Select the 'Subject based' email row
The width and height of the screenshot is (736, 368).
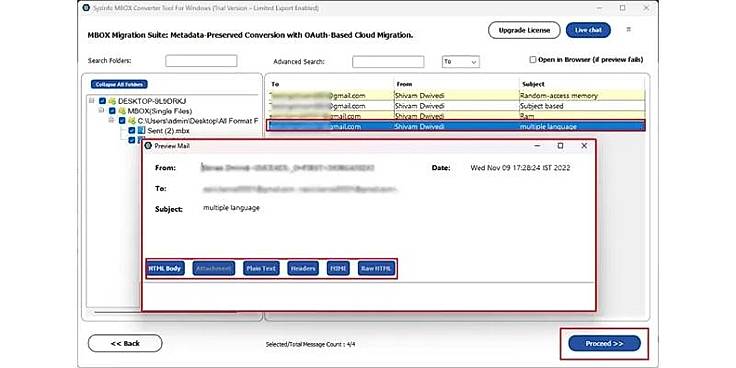457,106
